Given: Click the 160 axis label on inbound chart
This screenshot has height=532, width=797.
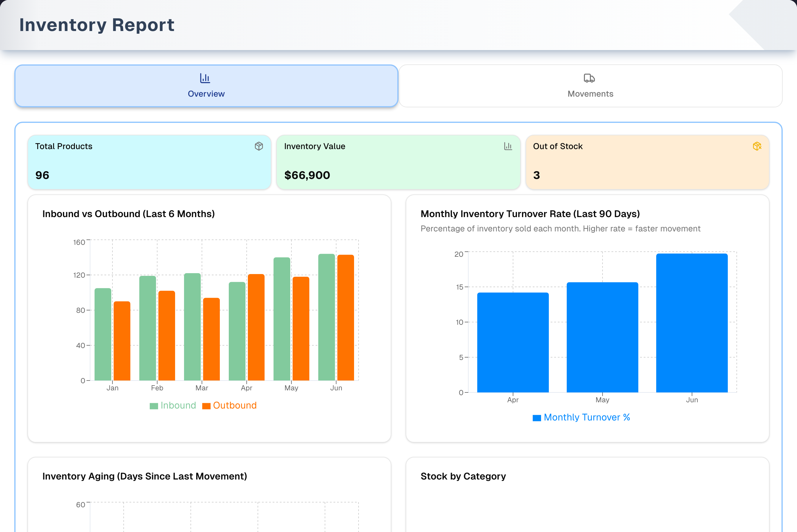Looking at the screenshot, I should point(79,242).
